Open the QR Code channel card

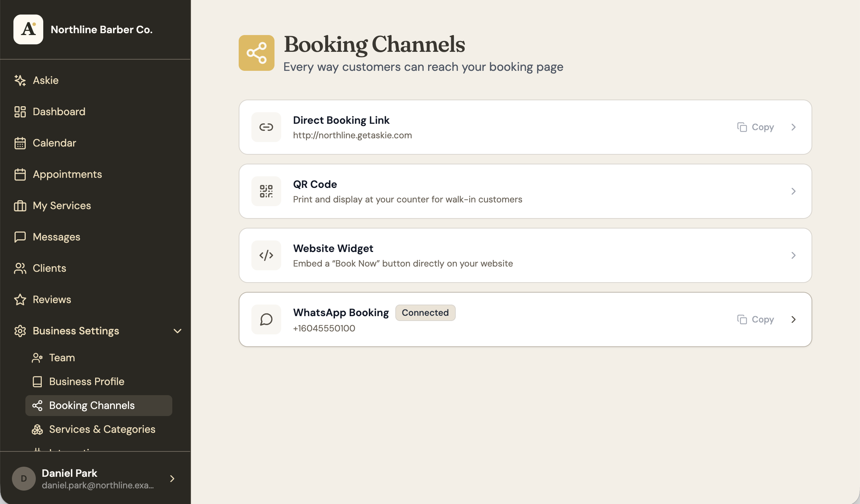click(525, 191)
